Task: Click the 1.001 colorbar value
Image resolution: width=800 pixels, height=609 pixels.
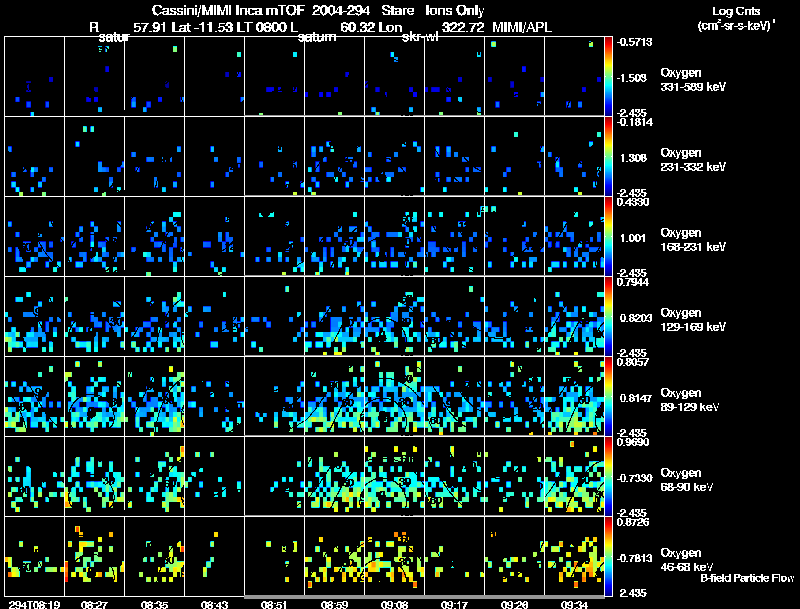Action: coord(633,238)
